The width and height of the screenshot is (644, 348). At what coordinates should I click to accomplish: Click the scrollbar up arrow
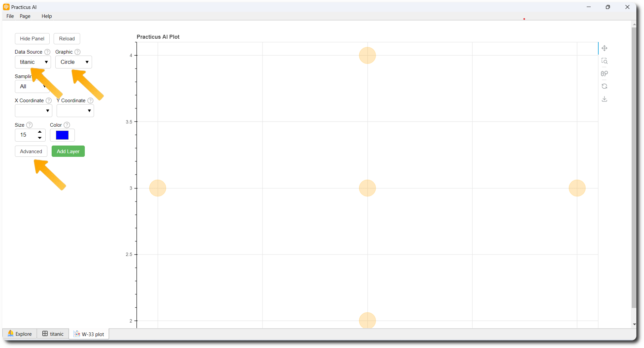coord(634,24)
